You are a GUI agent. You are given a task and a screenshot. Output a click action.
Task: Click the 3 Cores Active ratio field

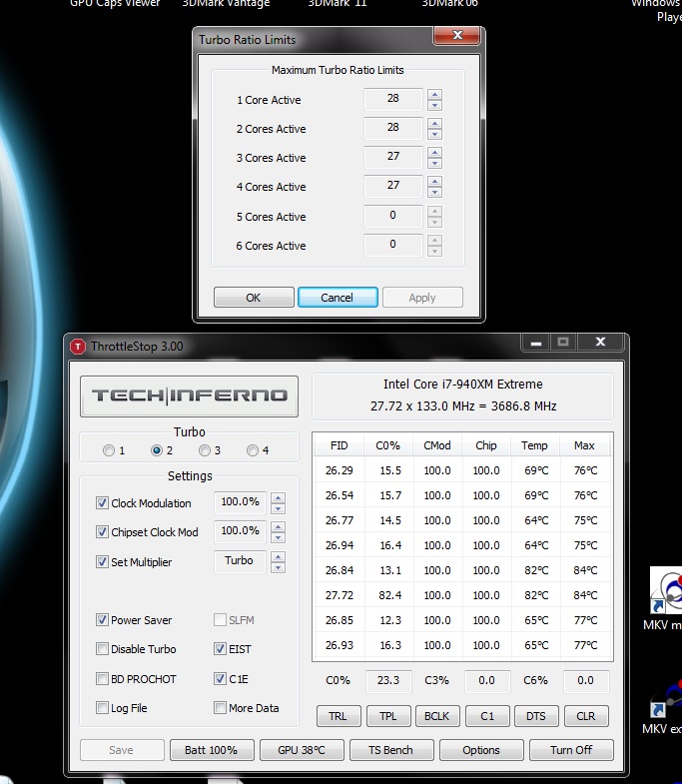point(393,157)
